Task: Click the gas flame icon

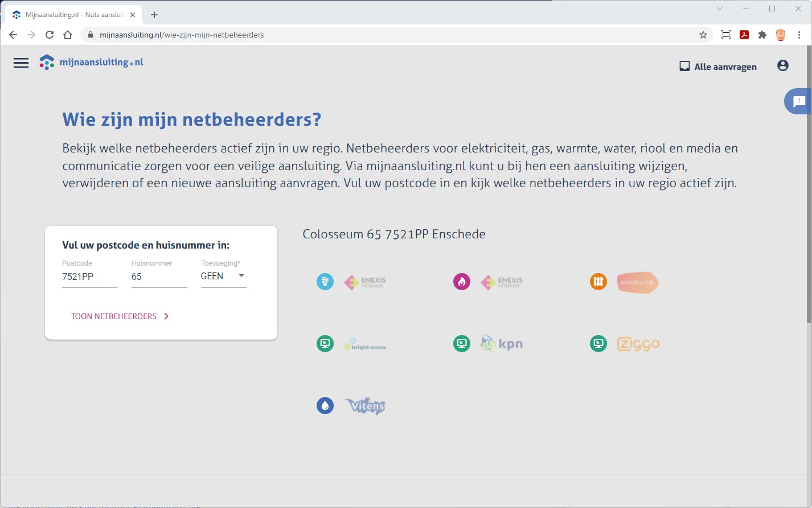Action: tap(462, 282)
